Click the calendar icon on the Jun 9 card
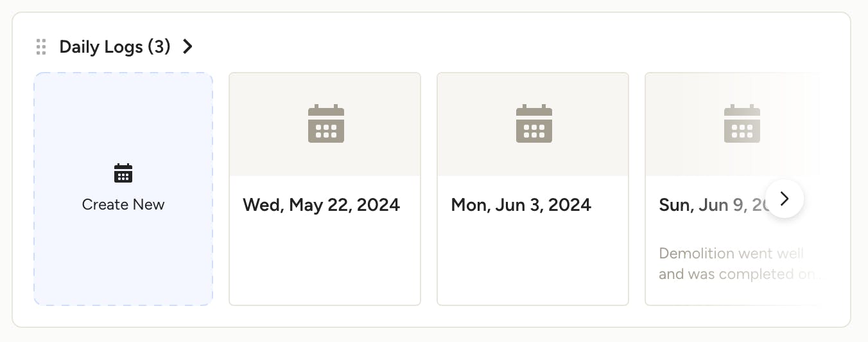Screen dimensions: 868x342 [x=742, y=123]
